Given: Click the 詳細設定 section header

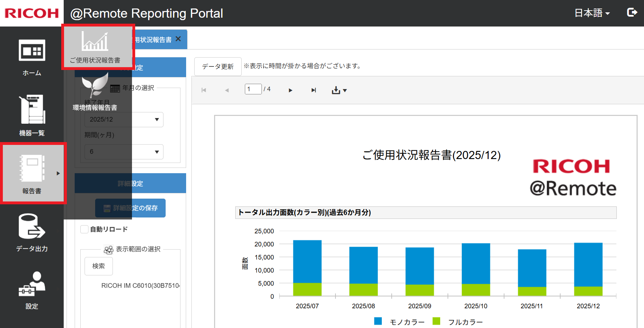Looking at the screenshot, I should [x=130, y=183].
